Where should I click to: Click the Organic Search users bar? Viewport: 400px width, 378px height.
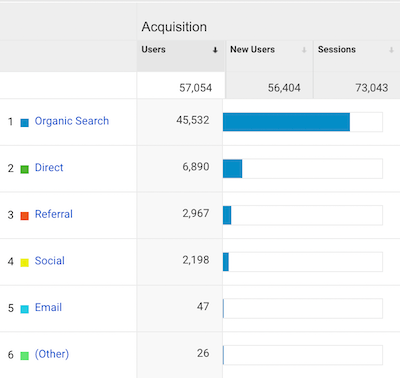pyautogui.click(x=286, y=122)
